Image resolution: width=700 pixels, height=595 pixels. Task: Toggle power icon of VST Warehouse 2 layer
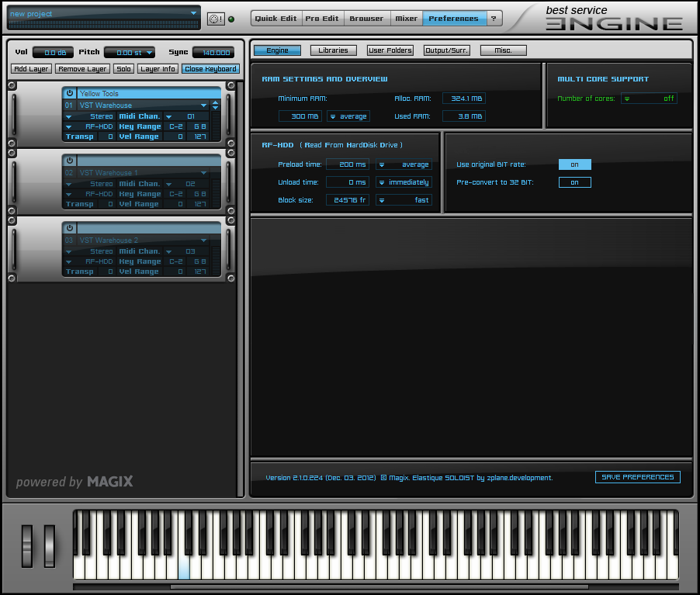[70, 228]
